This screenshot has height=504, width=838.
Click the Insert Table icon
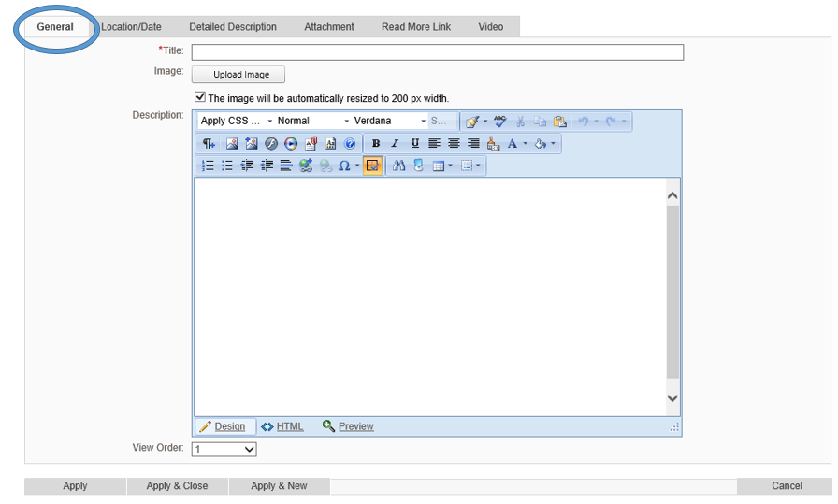(x=439, y=166)
